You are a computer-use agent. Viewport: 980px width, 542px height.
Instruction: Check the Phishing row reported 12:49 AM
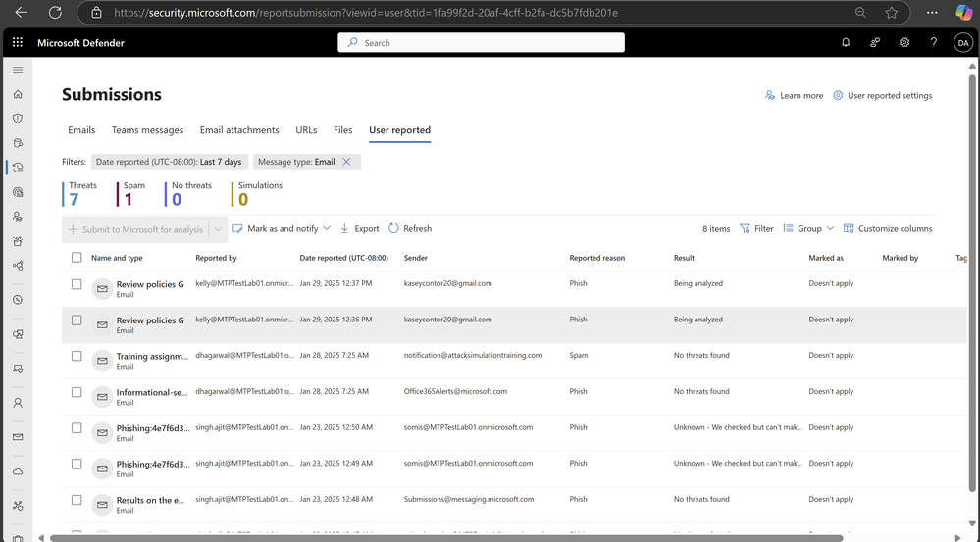[77, 464]
